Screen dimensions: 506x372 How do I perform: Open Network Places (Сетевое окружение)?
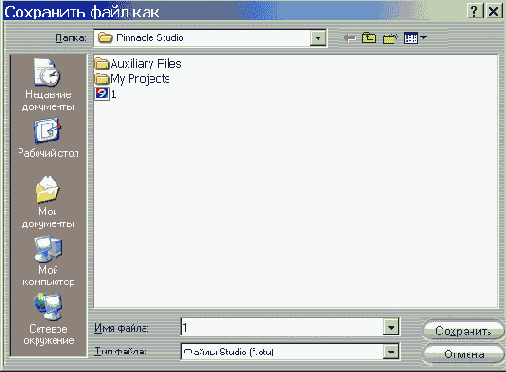tap(48, 319)
